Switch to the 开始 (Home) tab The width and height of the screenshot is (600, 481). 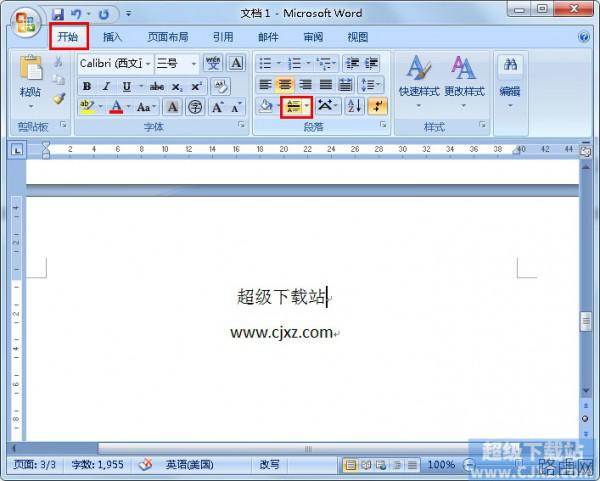click(68, 37)
